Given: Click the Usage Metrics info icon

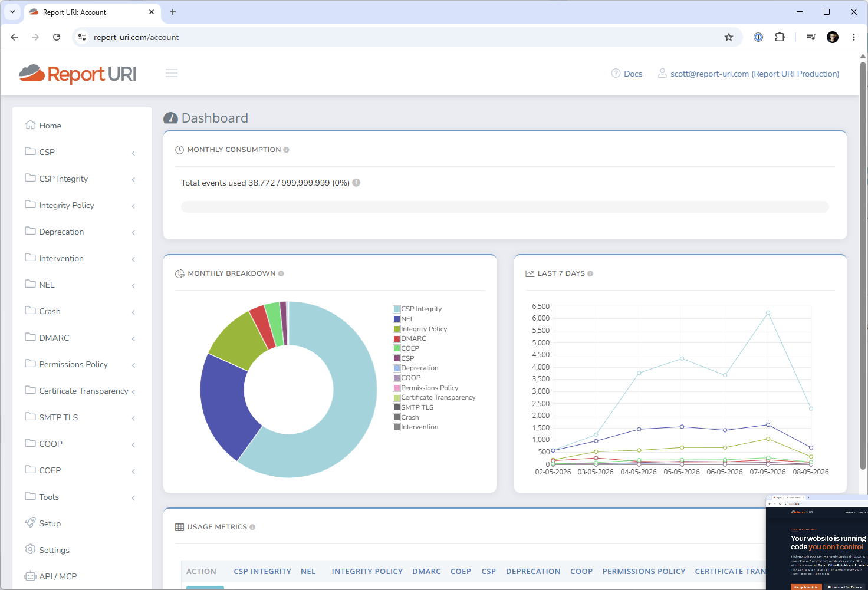Looking at the screenshot, I should (x=252, y=527).
